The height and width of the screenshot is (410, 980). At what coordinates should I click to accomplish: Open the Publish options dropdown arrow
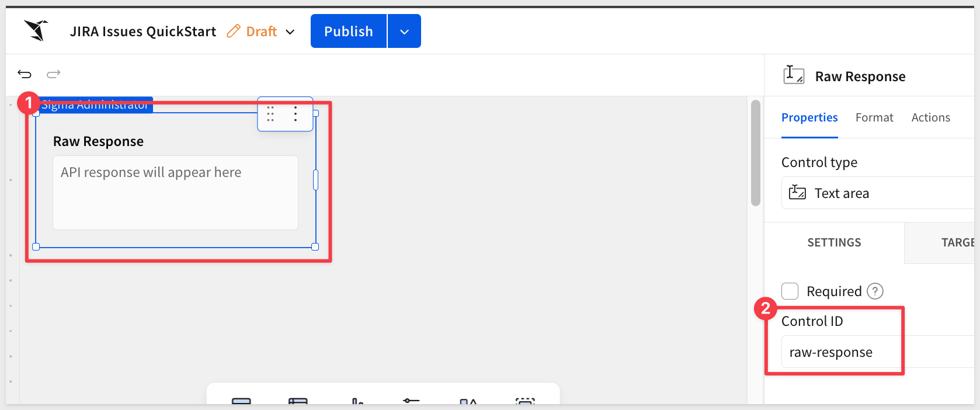(x=404, y=32)
